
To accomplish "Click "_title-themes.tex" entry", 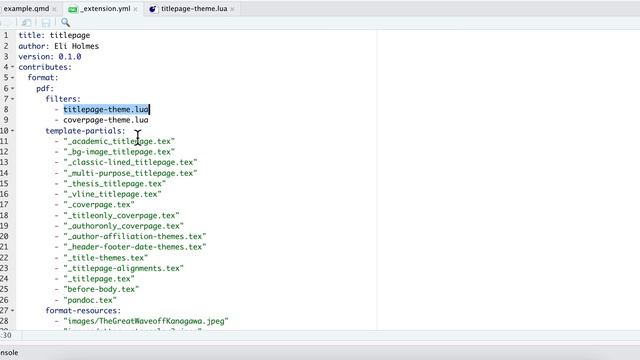I will [106, 258].
